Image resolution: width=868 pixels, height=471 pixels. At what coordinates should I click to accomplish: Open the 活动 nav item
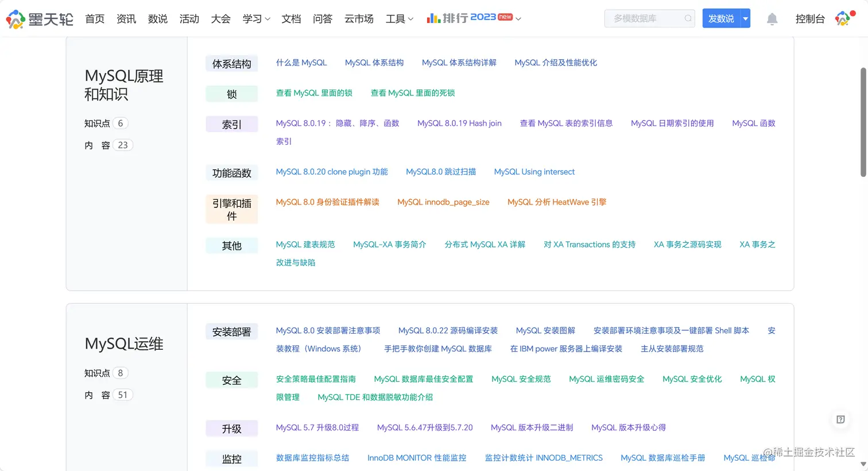pos(189,19)
